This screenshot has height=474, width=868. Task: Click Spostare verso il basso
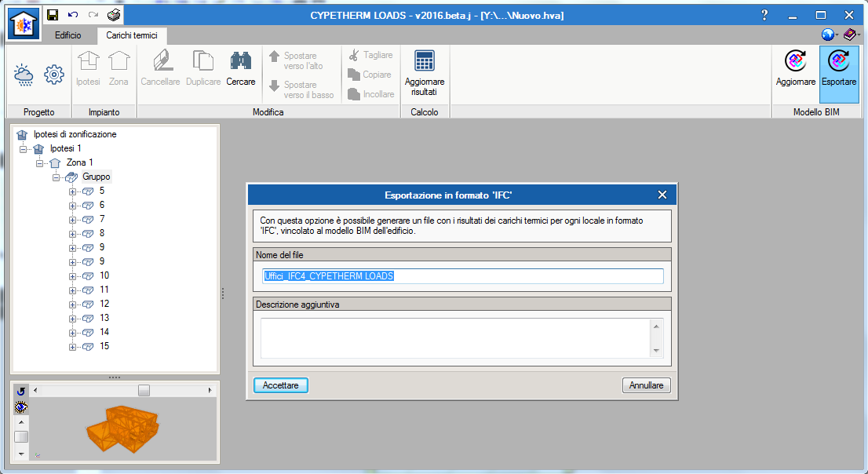[301, 89]
